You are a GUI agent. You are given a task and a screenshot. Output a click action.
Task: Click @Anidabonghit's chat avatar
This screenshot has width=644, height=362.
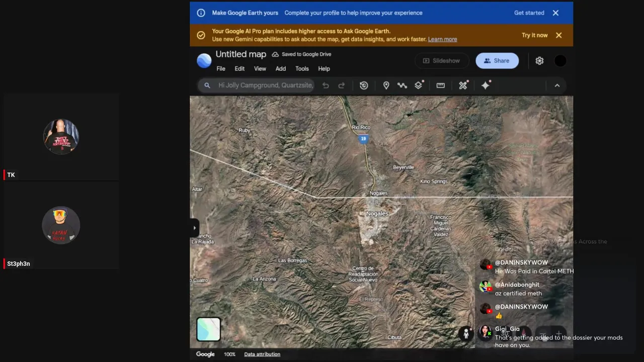point(485,287)
